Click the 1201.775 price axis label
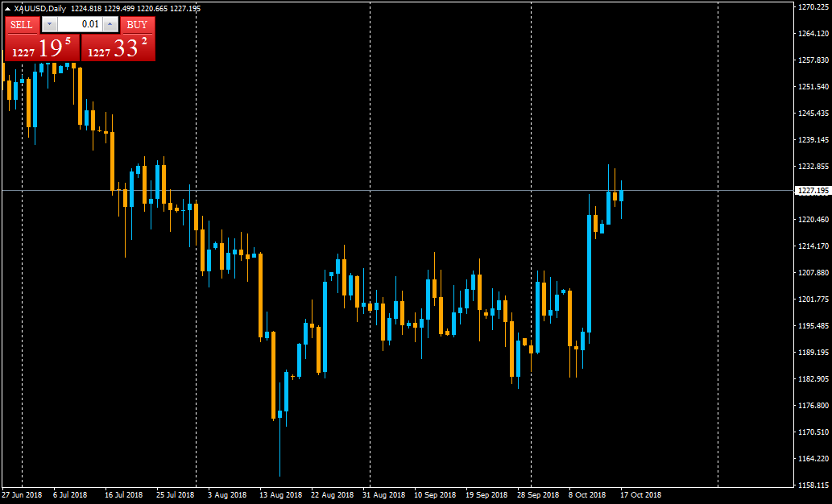Screen dimensions: 832x504 point(813,300)
